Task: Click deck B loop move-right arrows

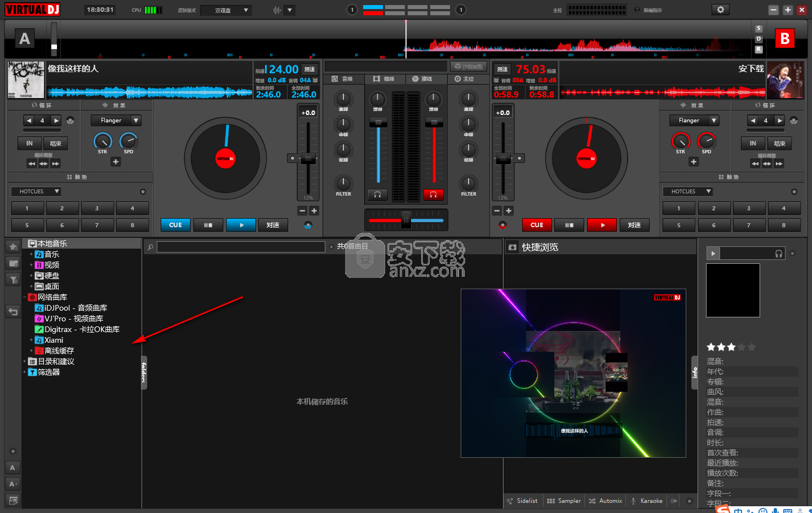Action: point(779,163)
